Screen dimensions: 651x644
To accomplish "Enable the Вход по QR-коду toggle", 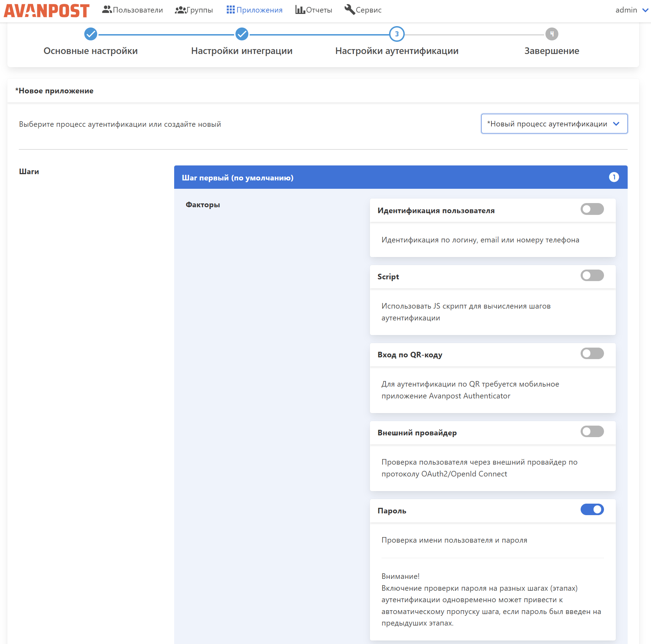I will pos(592,354).
